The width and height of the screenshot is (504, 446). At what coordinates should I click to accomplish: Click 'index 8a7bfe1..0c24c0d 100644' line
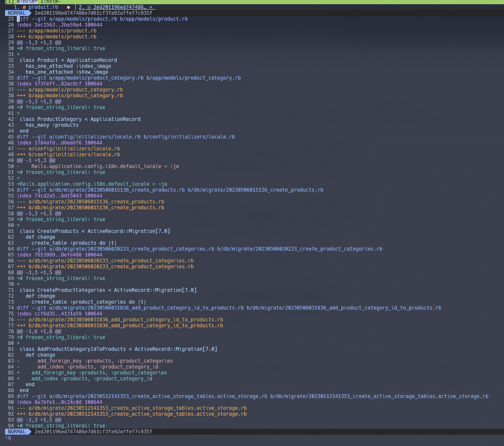pyautogui.click(x=59, y=402)
